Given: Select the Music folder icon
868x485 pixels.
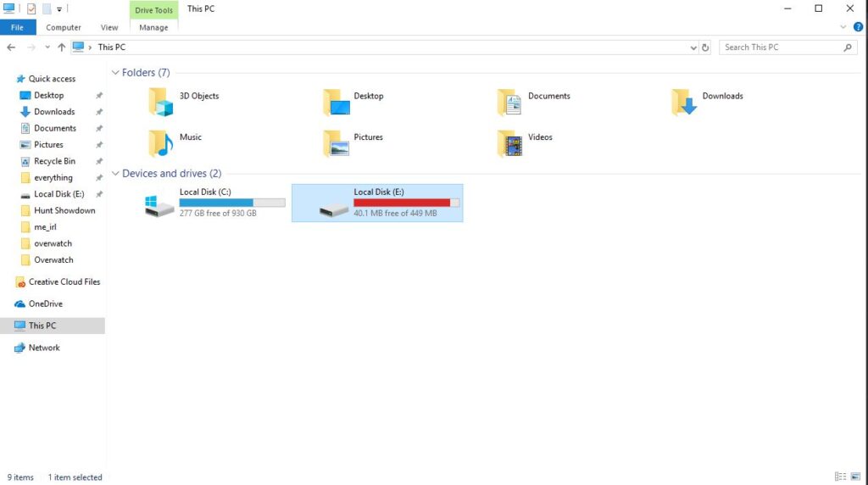Looking at the screenshot, I should point(161,143).
